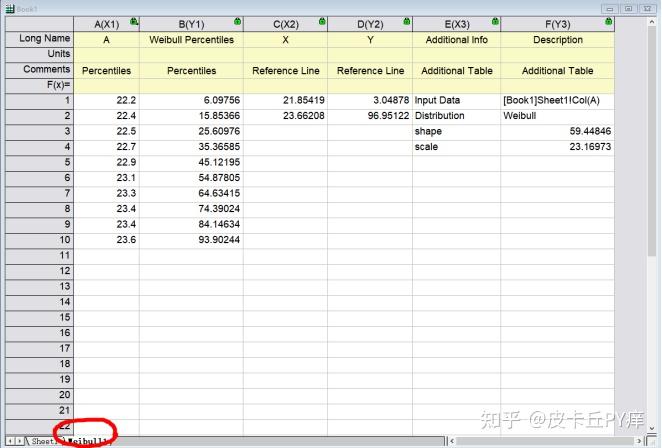Select the Long Name row label
Image resolution: width=662 pixels, height=448 pixels.
tap(39, 38)
